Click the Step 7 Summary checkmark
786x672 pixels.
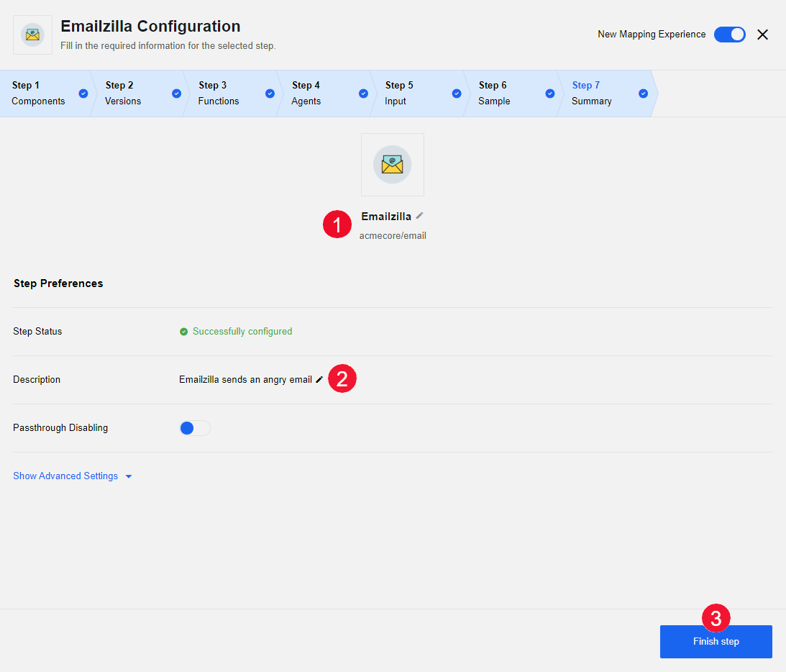click(x=643, y=94)
